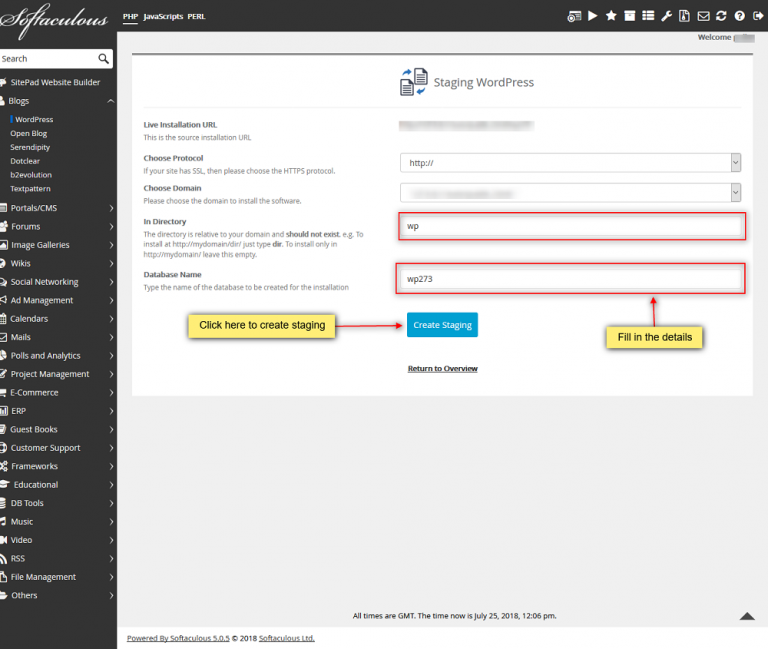
Task: Open the backups zip-file icon
Action: [x=684, y=16]
